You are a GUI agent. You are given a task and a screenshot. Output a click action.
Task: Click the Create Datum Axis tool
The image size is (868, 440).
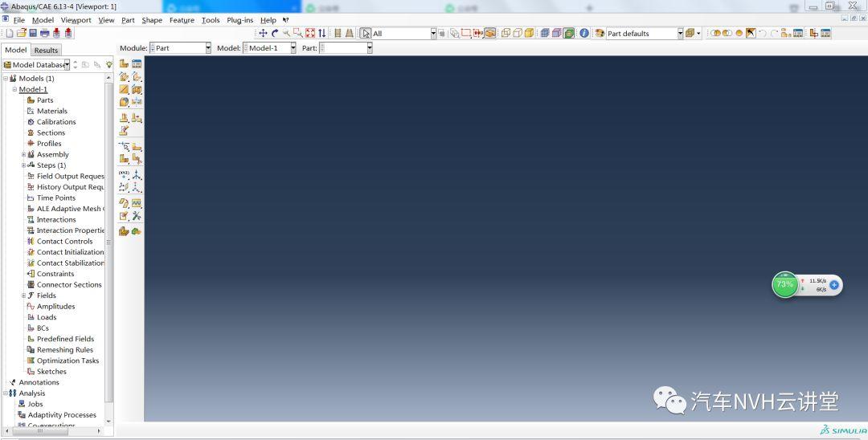[137, 174]
